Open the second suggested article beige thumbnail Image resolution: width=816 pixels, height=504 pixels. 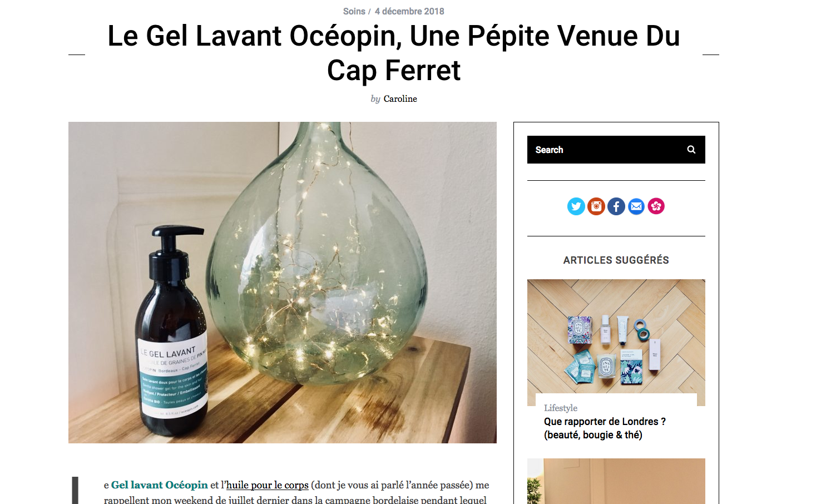point(616,481)
